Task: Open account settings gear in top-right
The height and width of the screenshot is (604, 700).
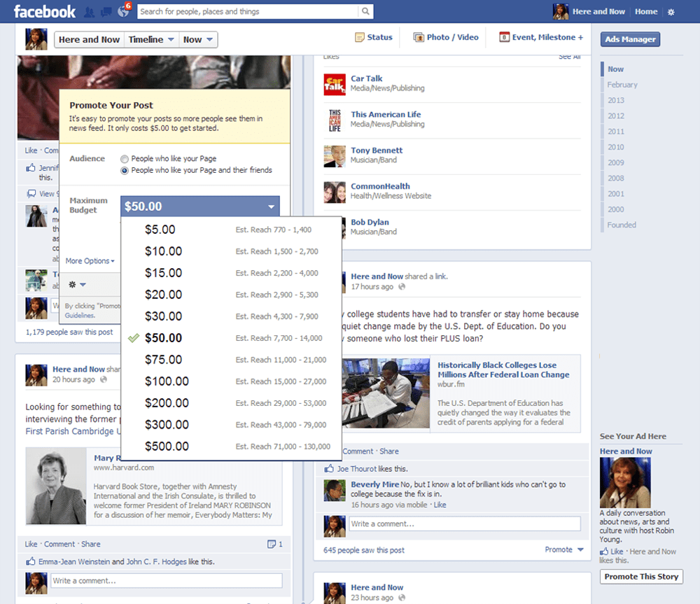Action: 671,12
